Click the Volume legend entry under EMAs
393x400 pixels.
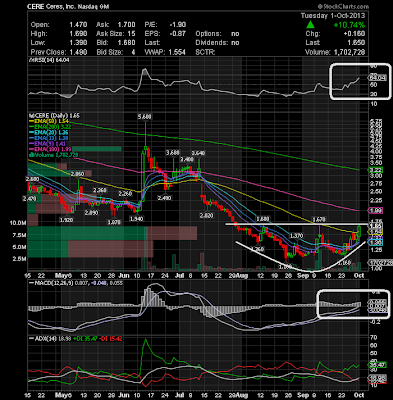coord(54,155)
